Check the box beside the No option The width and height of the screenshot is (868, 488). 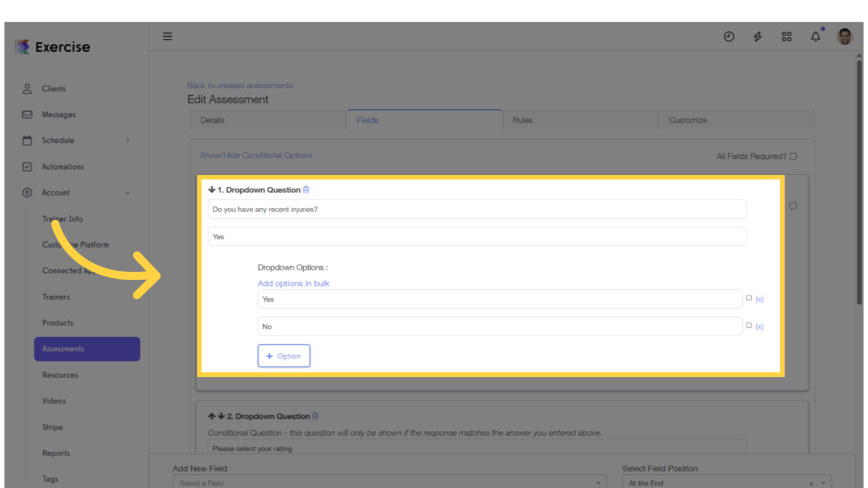click(749, 325)
